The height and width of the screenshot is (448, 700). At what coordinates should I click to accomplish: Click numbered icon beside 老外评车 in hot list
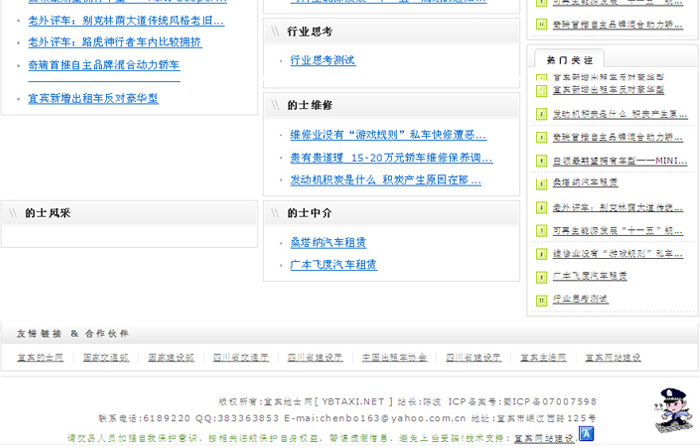(x=541, y=207)
